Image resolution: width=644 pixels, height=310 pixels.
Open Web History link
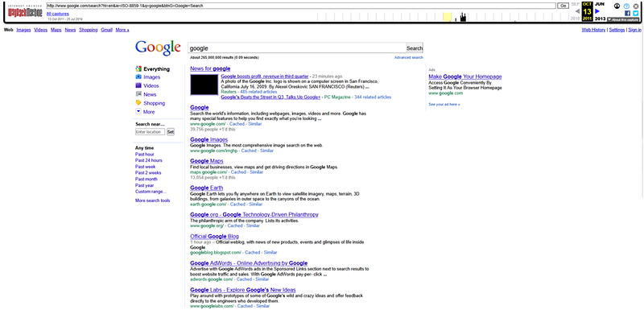tap(593, 30)
